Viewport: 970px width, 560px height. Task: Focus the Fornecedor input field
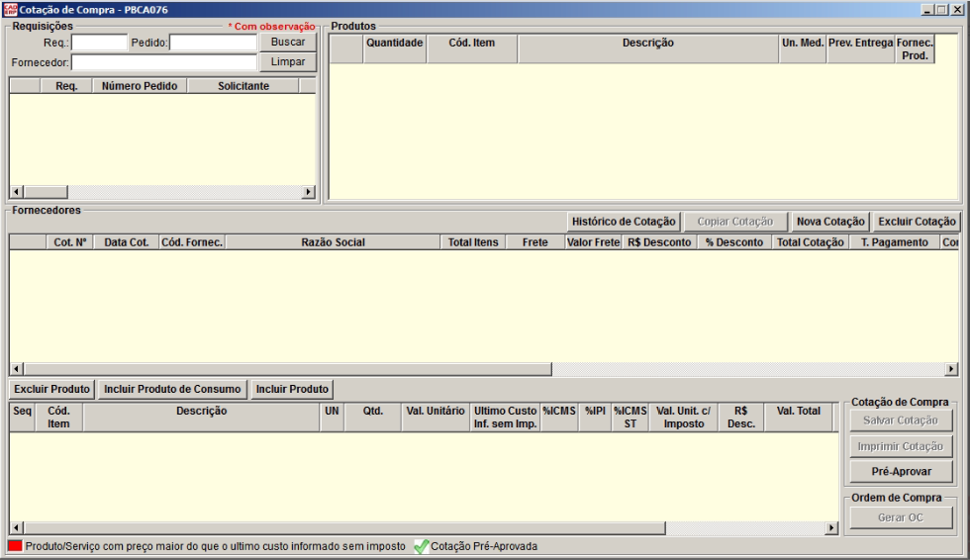[x=164, y=61]
